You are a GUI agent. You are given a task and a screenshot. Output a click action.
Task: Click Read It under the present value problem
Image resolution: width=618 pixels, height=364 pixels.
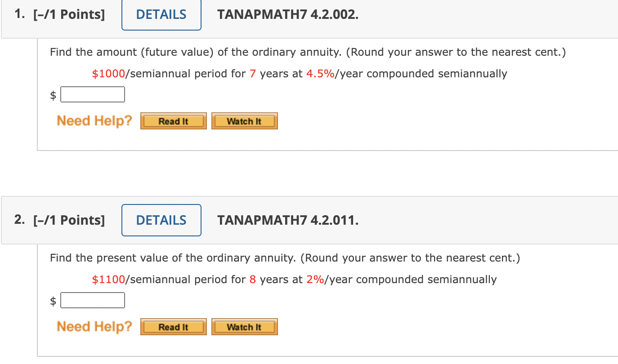coord(173,326)
